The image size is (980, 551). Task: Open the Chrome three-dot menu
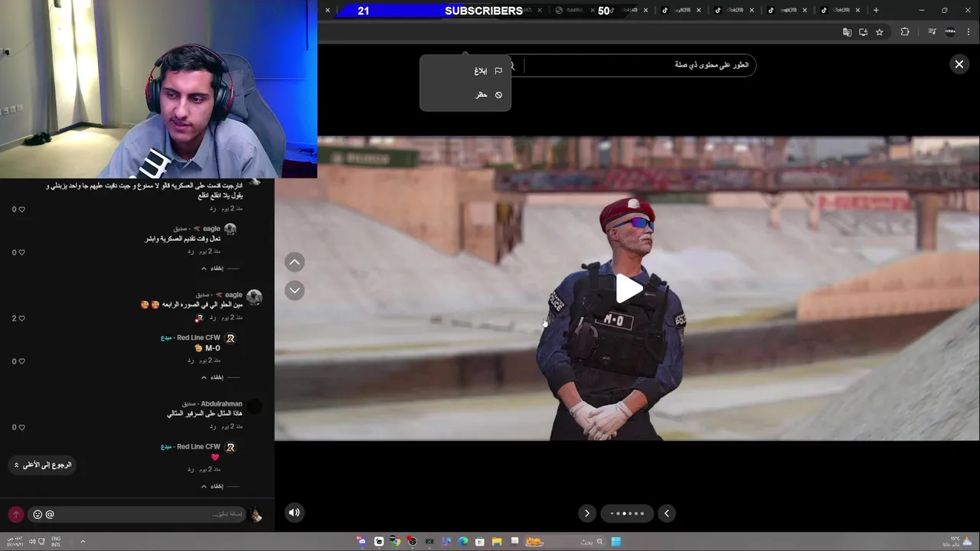(969, 32)
